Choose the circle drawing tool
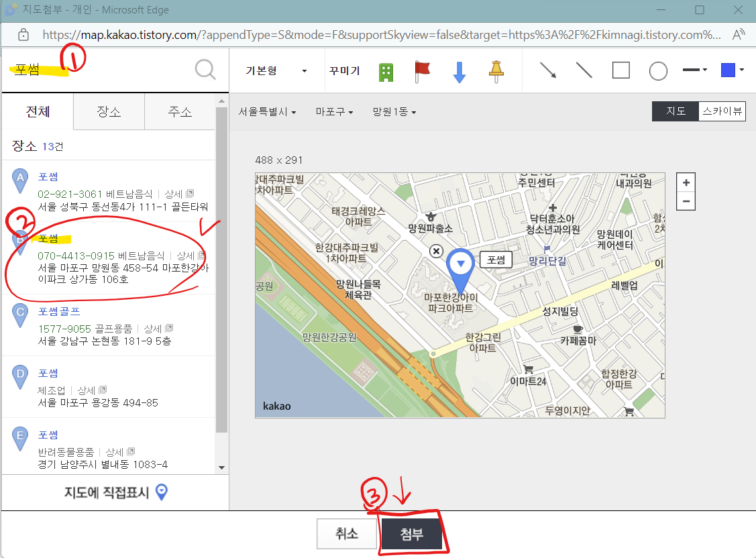The image size is (756, 558). click(x=658, y=71)
